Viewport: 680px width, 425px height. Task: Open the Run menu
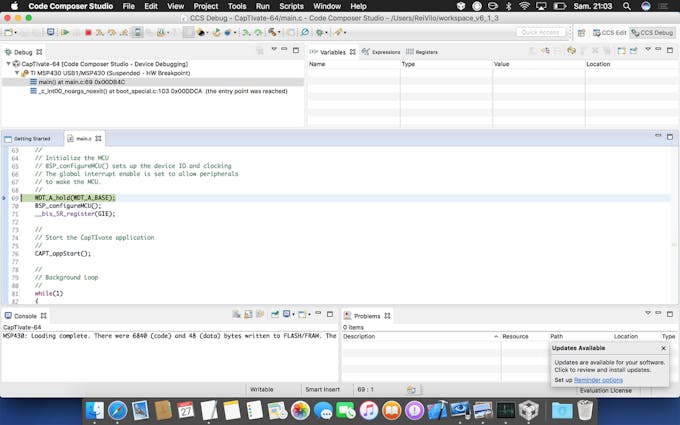click(262, 6)
